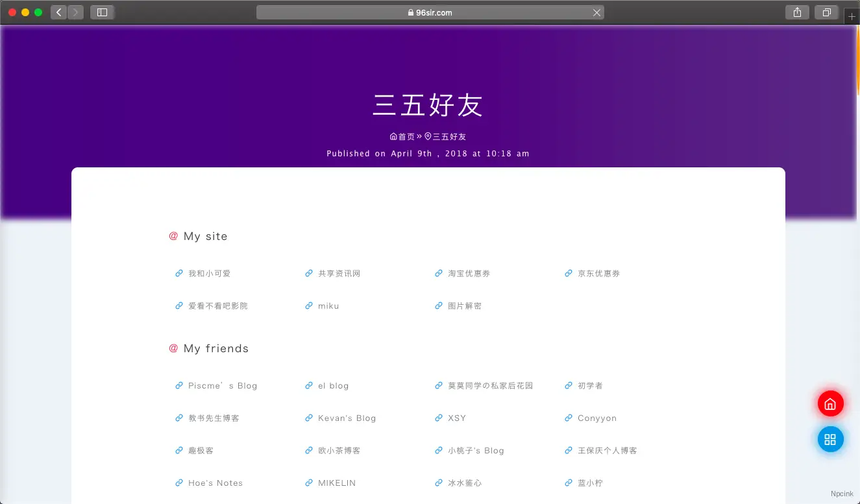Click the 96sir.com address bar
This screenshot has width=860, height=504.
point(430,12)
